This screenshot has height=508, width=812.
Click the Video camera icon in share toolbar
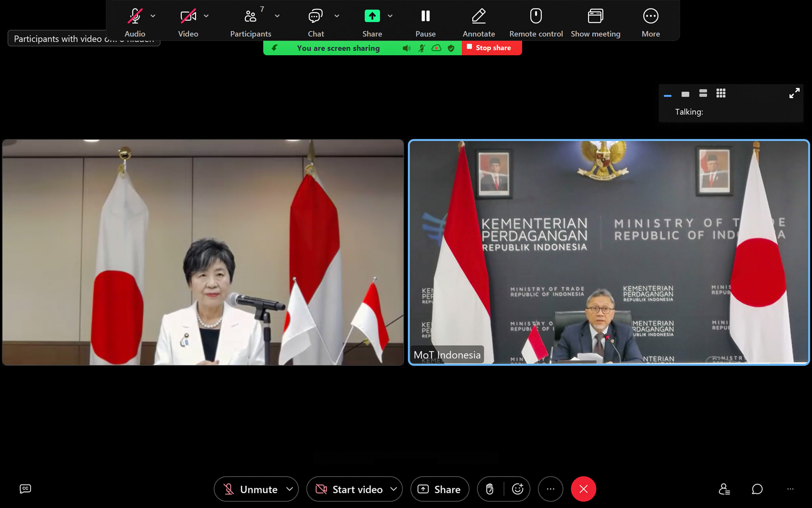coord(188,16)
